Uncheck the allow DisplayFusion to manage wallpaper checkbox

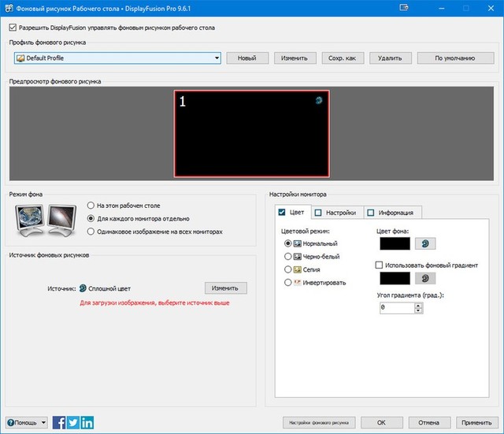[12, 27]
